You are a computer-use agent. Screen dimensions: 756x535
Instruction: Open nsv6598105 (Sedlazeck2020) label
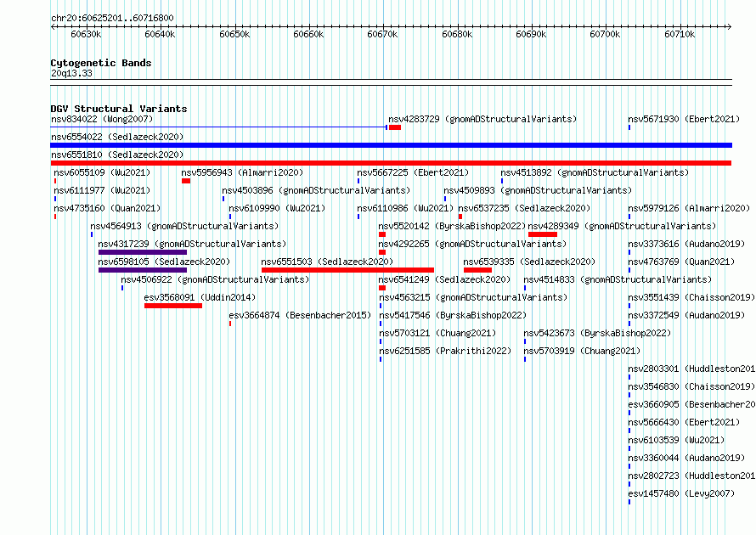[x=165, y=262]
